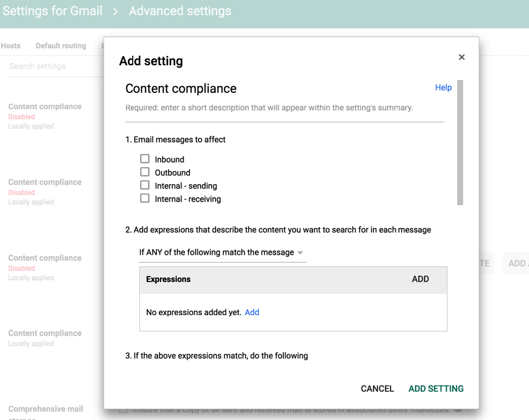Click the dialog's vertical scrollbar
This screenshot has width=529, height=420.
pos(460,142)
